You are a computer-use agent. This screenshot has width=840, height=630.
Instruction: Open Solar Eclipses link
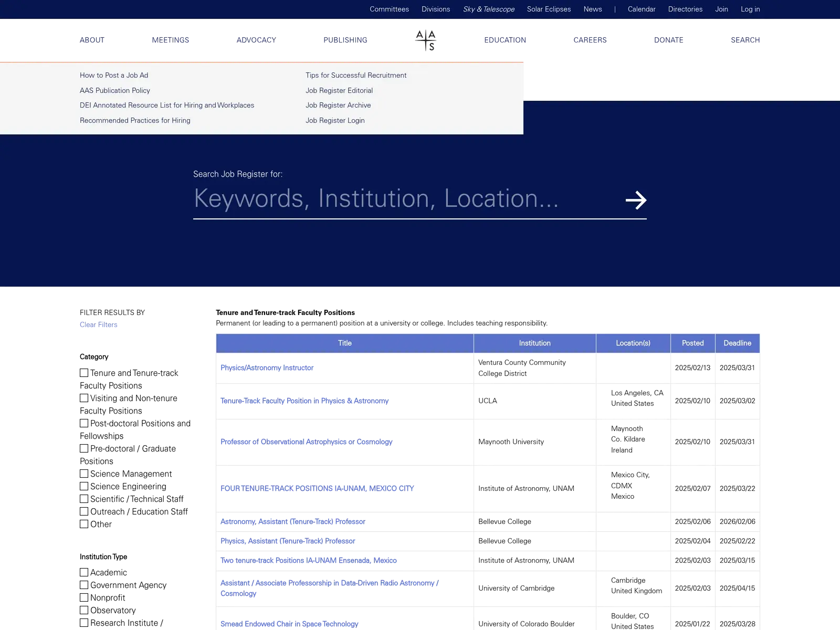click(x=549, y=9)
